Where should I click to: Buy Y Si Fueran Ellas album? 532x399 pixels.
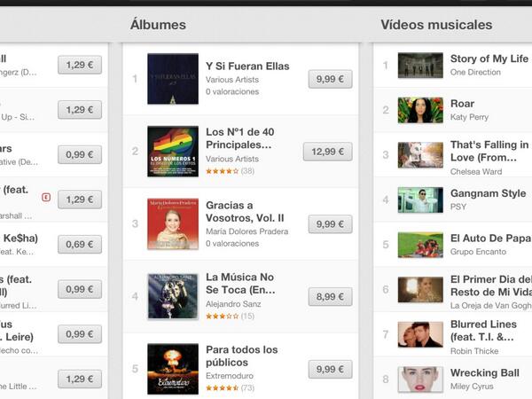pyautogui.click(x=330, y=79)
